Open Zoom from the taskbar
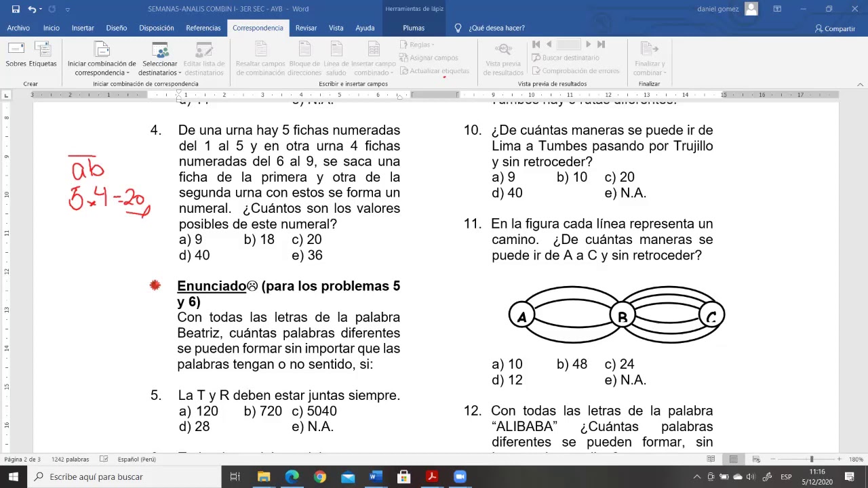The image size is (868, 488). click(460, 476)
